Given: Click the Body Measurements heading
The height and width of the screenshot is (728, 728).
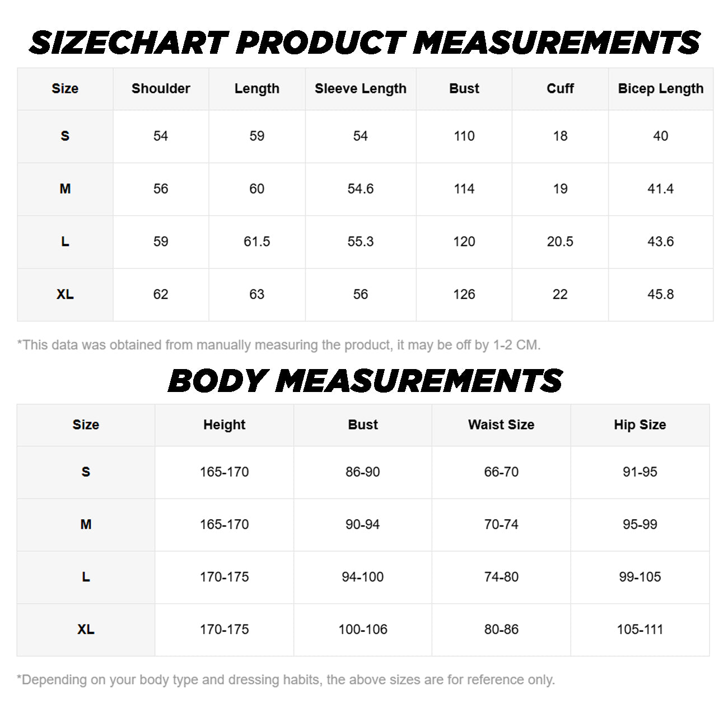Looking at the screenshot, I should tap(365, 381).
